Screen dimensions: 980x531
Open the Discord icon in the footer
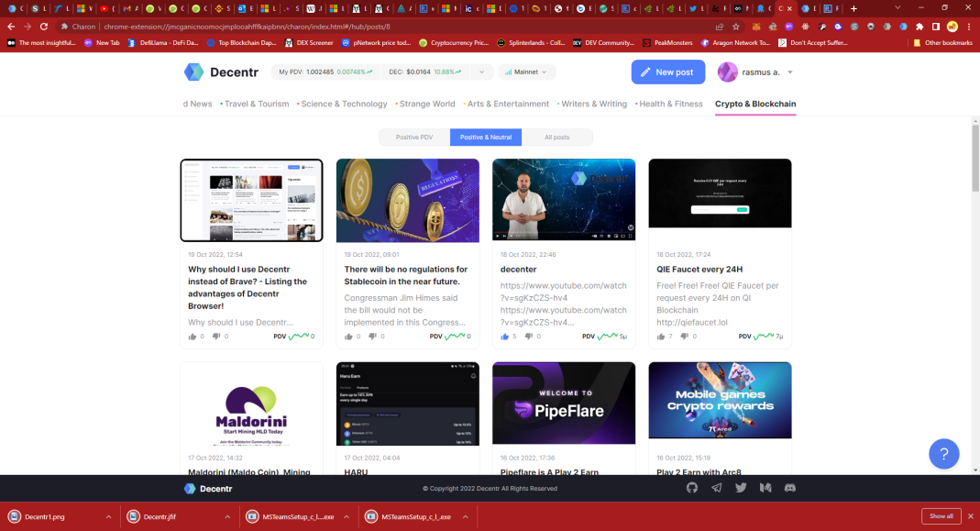(x=789, y=488)
